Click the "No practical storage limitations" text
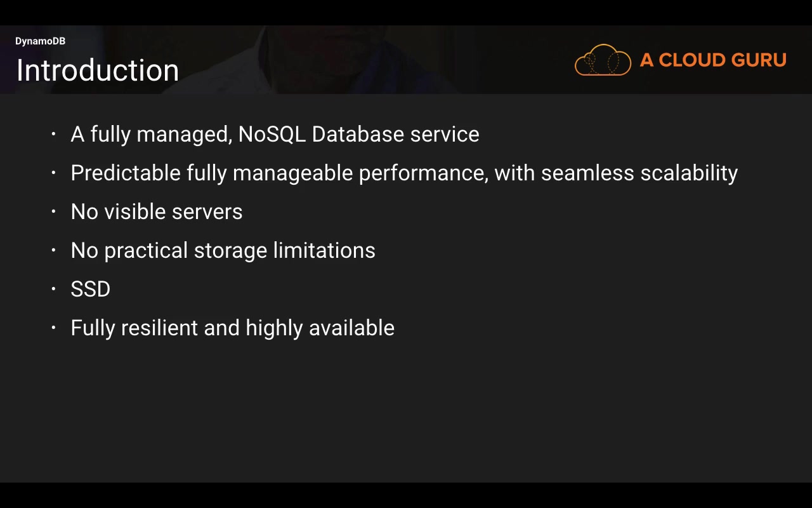812x508 pixels. pos(223,251)
